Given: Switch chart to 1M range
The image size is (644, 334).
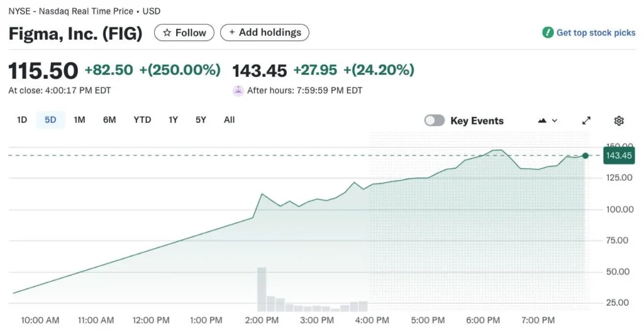Looking at the screenshot, I should coord(79,120).
